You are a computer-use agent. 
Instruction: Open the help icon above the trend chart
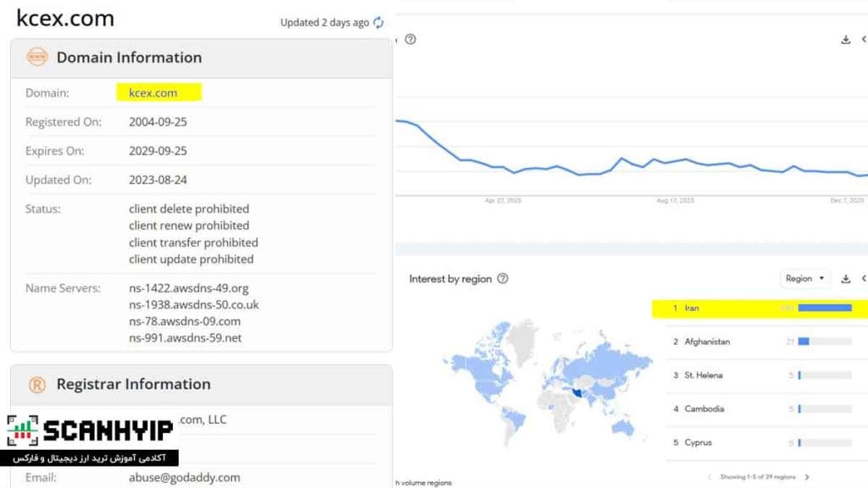pyautogui.click(x=410, y=39)
